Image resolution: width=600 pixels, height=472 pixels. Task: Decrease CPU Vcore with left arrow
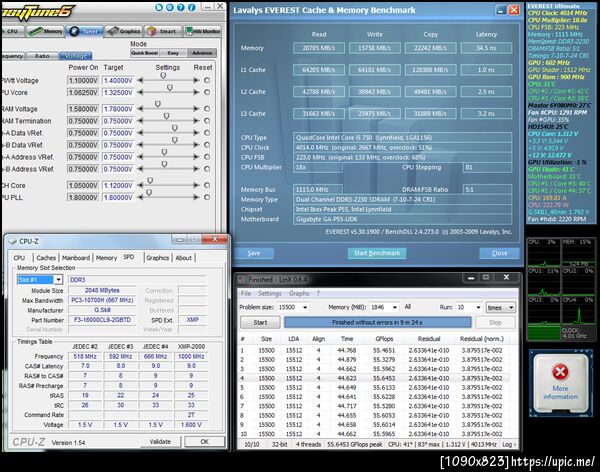click(x=140, y=92)
